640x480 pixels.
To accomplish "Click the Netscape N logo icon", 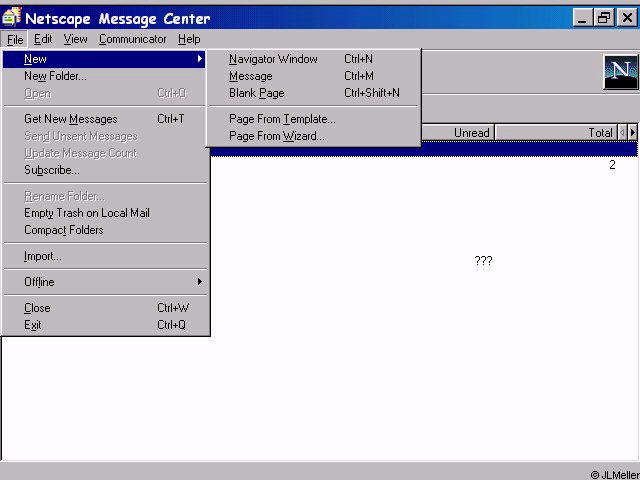I will tap(620, 72).
